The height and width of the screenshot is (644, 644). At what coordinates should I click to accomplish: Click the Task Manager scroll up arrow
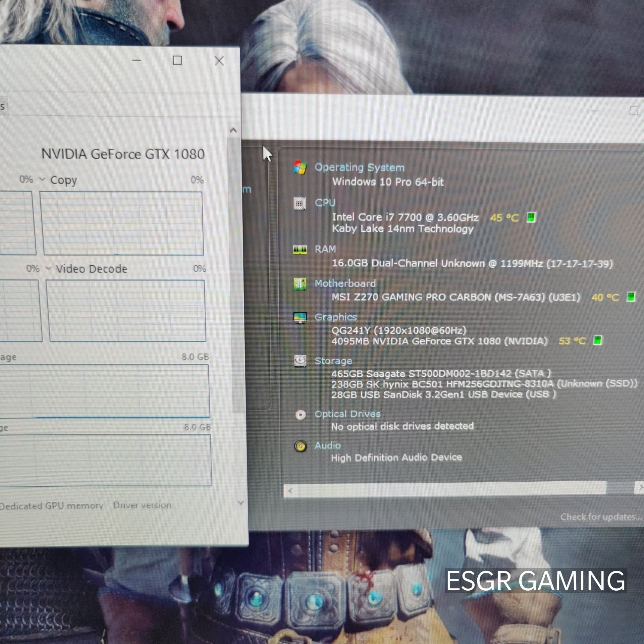click(x=233, y=130)
